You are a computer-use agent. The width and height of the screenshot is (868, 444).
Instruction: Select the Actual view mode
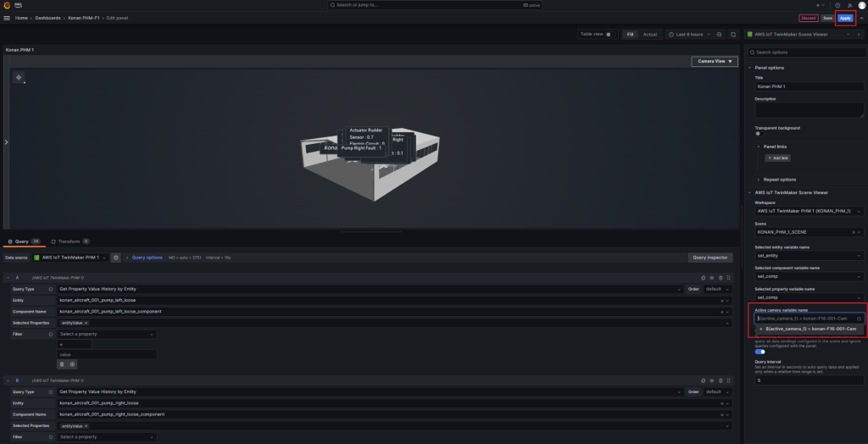point(650,35)
